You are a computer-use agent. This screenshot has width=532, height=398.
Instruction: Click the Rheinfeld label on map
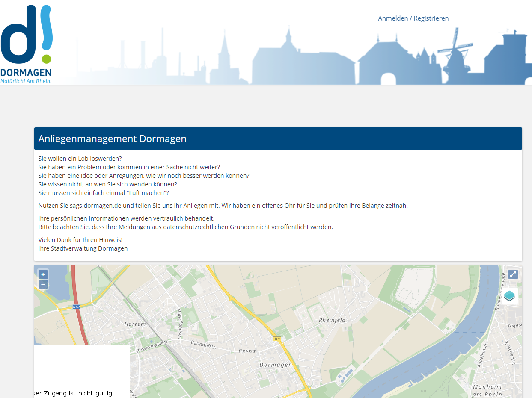332,320
